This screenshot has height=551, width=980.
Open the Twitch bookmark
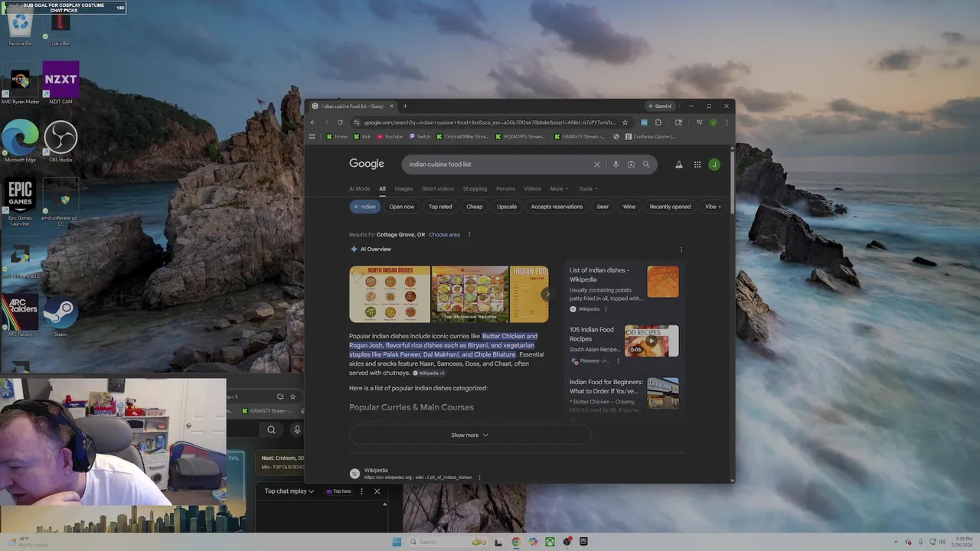click(x=420, y=136)
